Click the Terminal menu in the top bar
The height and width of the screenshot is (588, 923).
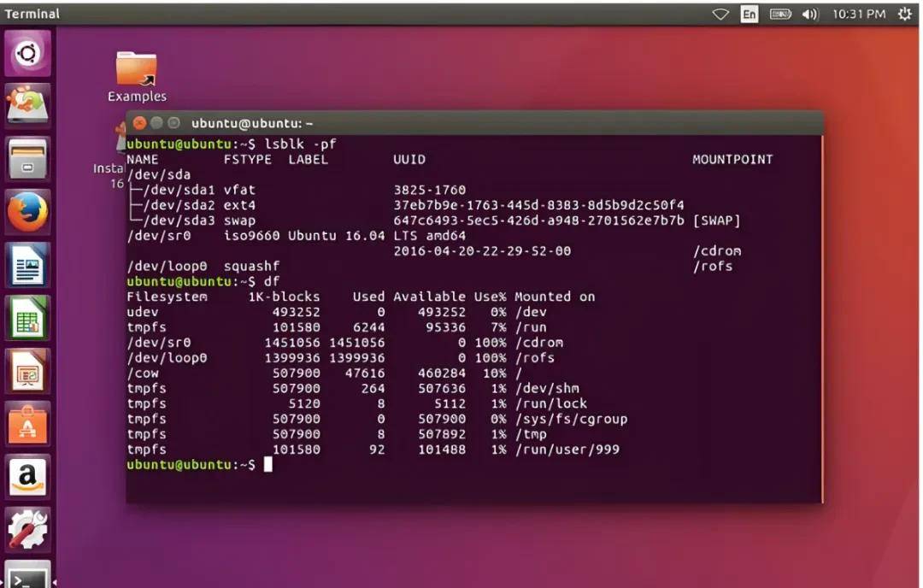pos(32,13)
